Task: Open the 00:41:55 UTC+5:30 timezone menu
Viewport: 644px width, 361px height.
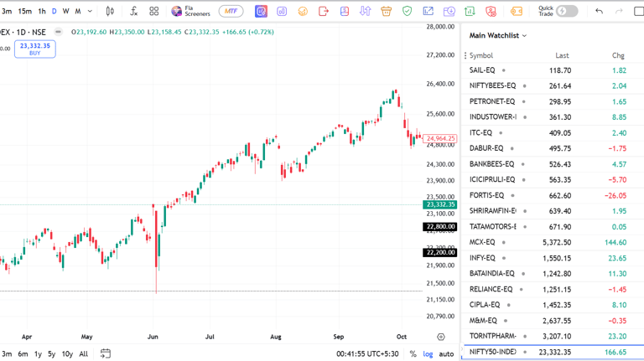Action: pos(367,353)
